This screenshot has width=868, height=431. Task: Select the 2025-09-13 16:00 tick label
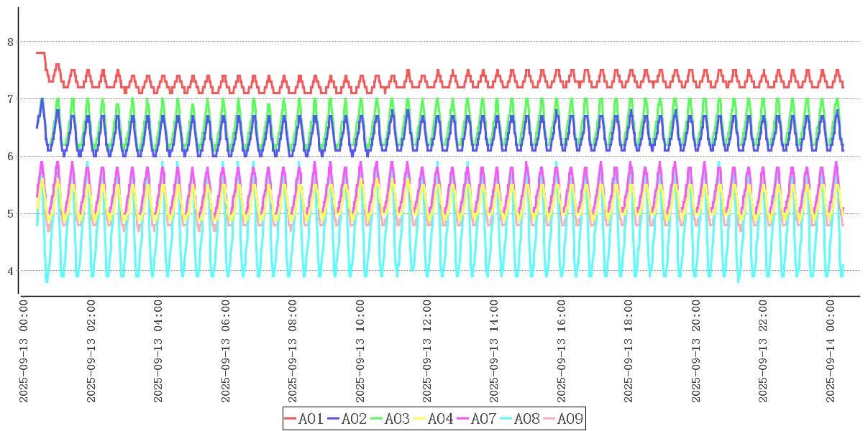pos(562,352)
